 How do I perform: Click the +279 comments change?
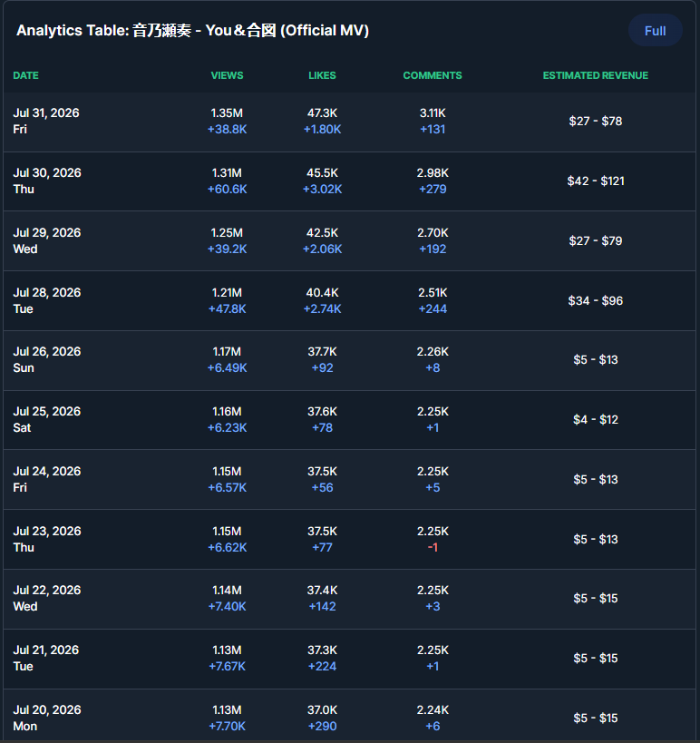tap(433, 189)
